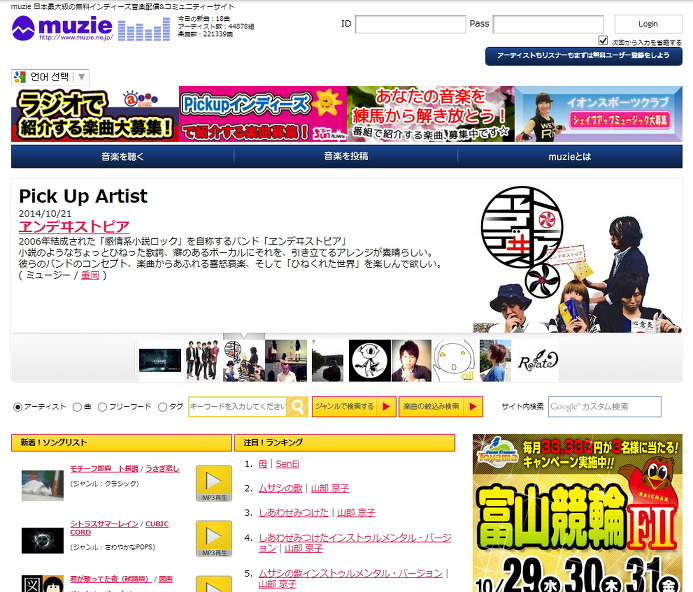This screenshot has width=693, height=592.
Task: Click the Google translate icon
Action: coord(20,77)
